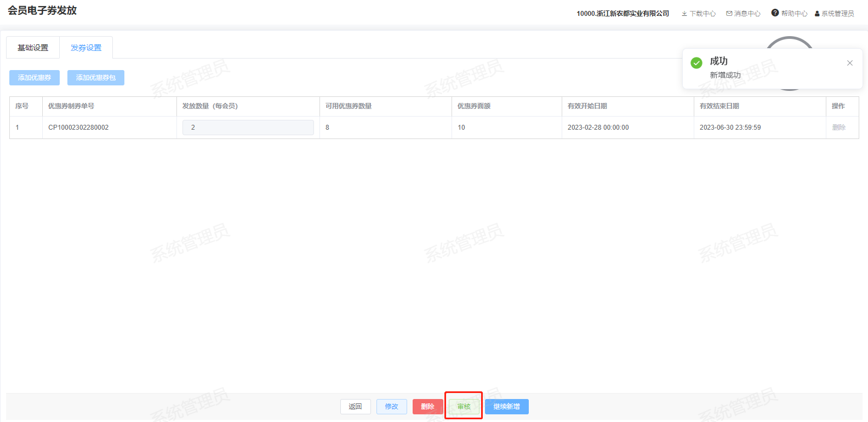The height and width of the screenshot is (422, 868).
Task: Close the 新增成功 notification
Action: 850,63
